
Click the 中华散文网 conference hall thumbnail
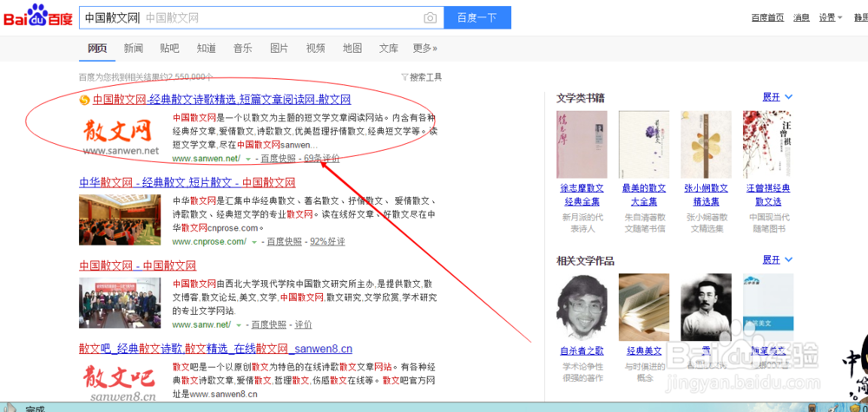[120, 219]
